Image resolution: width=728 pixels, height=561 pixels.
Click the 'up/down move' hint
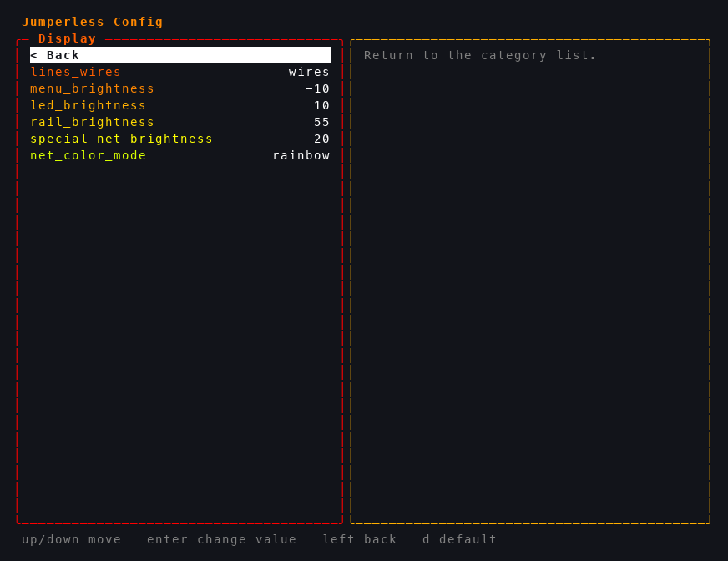point(71,539)
